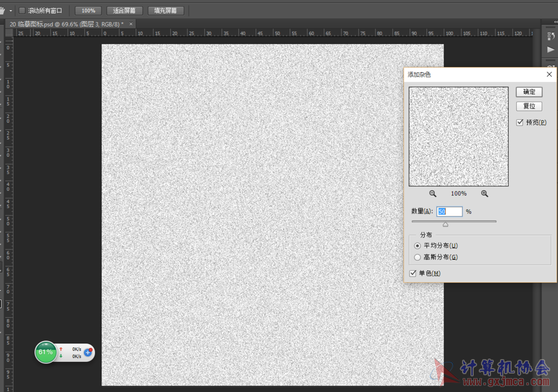
Task: Click 确定 in the 添加杂色 dialog
Action: click(529, 92)
